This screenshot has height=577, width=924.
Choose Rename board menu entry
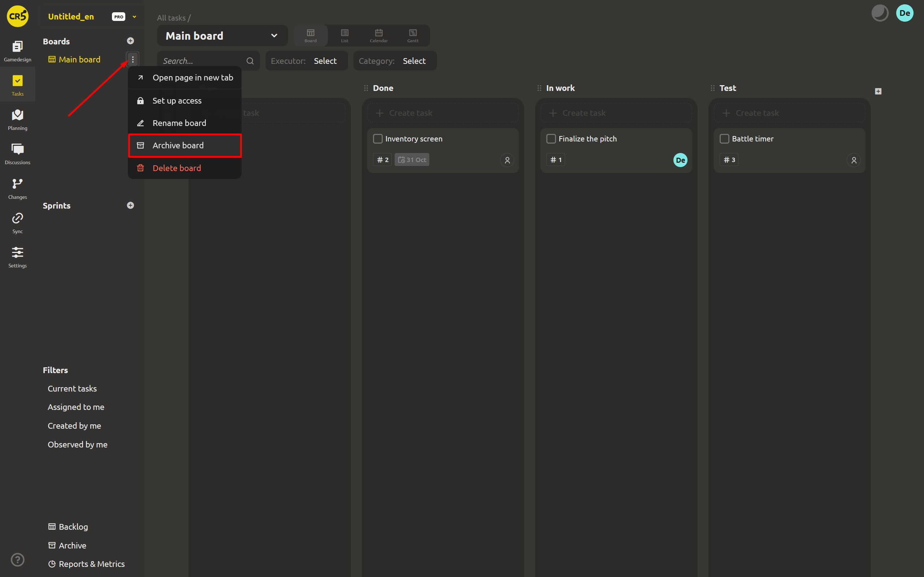(185, 123)
